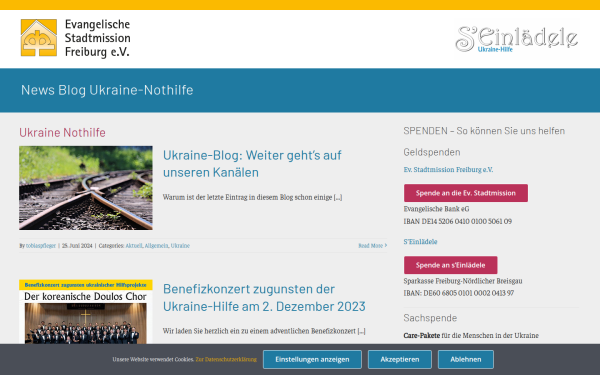View author tobiaspfleger's posts
600x375 pixels.
pyautogui.click(x=41, y=246)
